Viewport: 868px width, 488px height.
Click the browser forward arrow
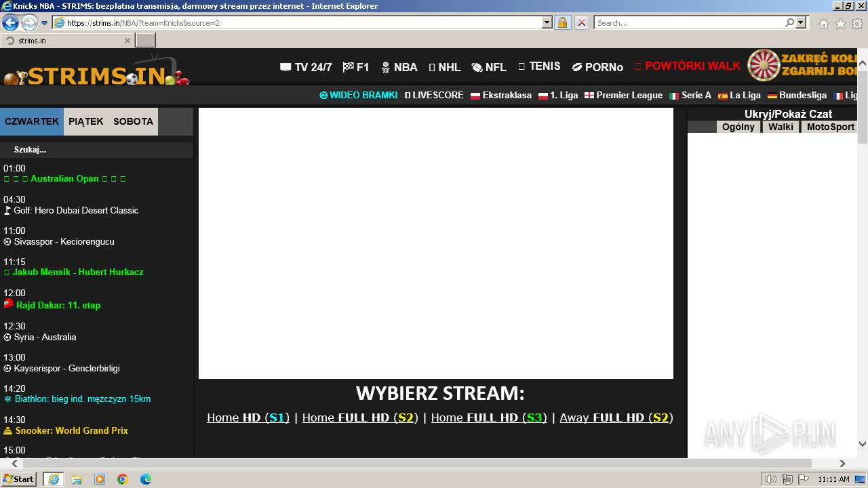coord(29,23)
